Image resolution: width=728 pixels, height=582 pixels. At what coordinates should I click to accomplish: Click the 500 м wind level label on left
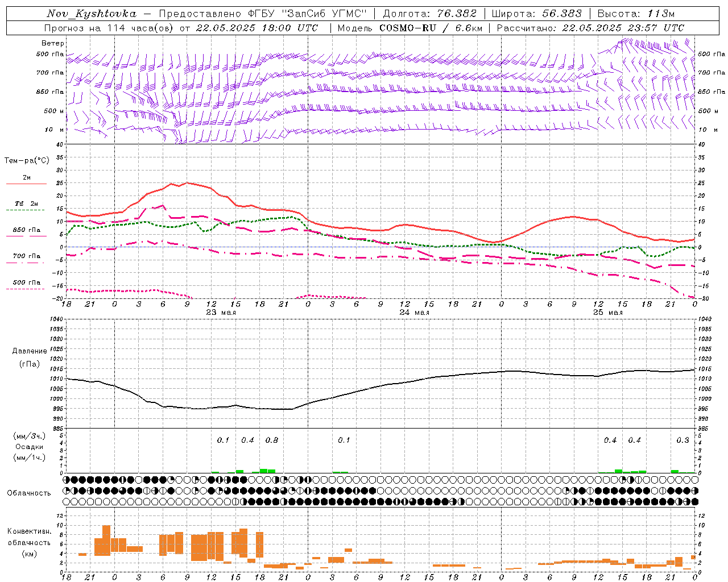(x=54, y=111)
